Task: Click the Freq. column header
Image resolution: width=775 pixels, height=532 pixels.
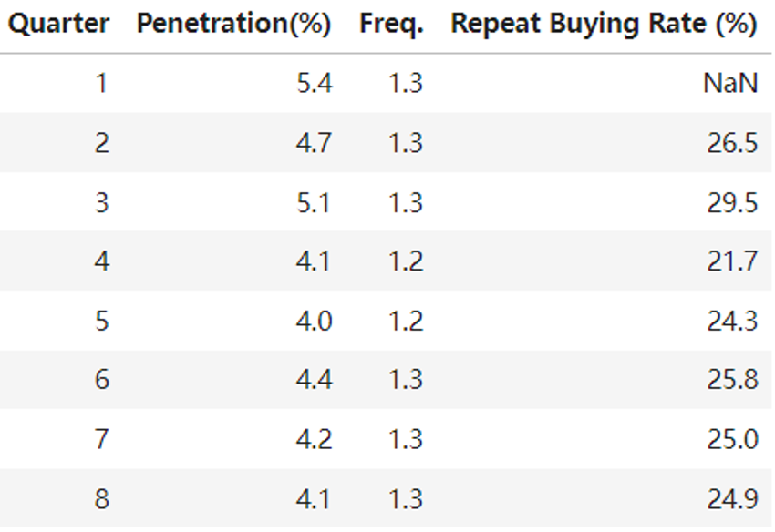Action: pos(391,26)
